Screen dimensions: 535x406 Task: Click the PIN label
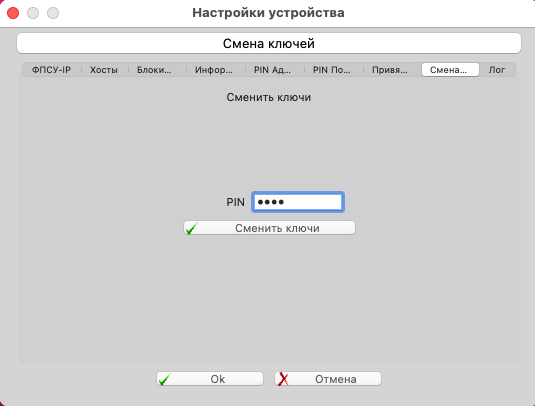click(235, 202)
